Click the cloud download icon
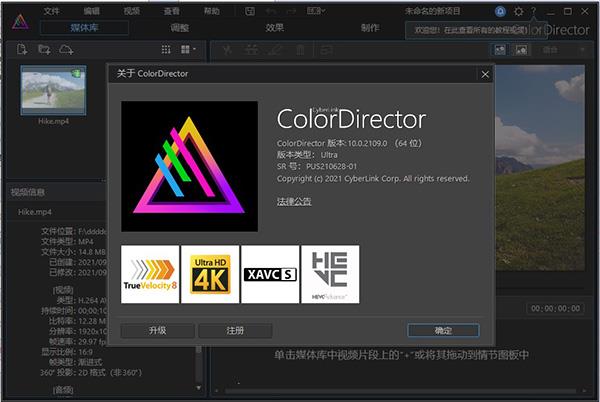The height and width of the screenshot is (402, 600). 66,49
